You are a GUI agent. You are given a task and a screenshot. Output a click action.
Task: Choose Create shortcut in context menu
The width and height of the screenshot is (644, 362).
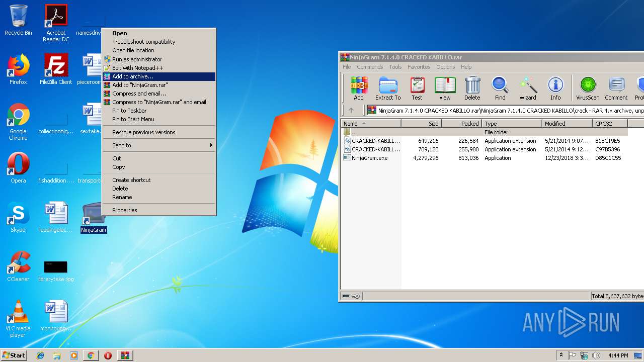pos(159,180)
